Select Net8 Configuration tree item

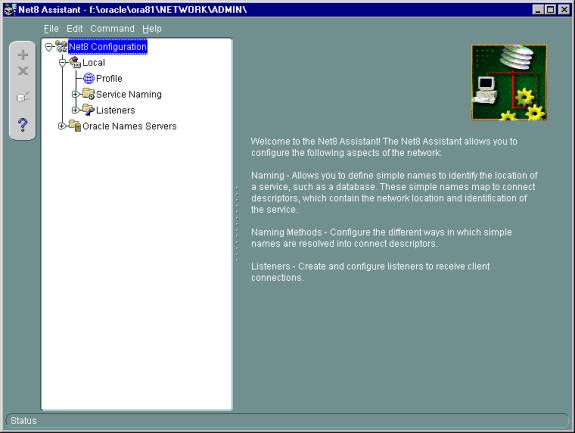pos(108,47)
